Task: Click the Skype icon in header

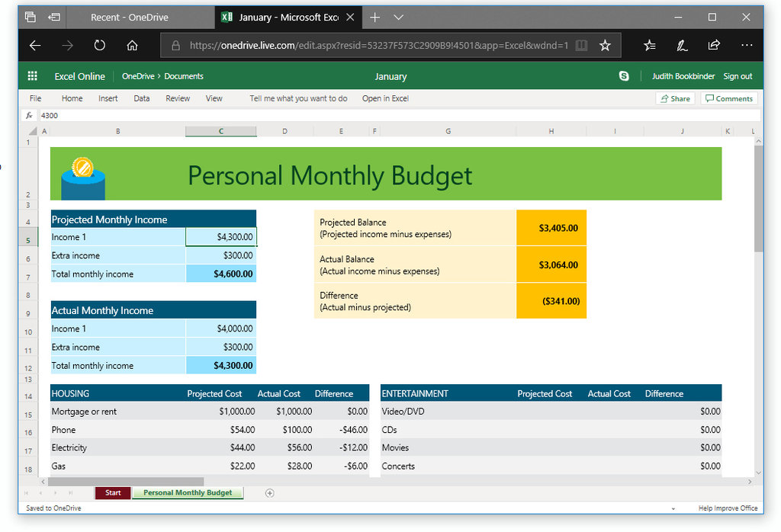Action: (x=624, y=75)
